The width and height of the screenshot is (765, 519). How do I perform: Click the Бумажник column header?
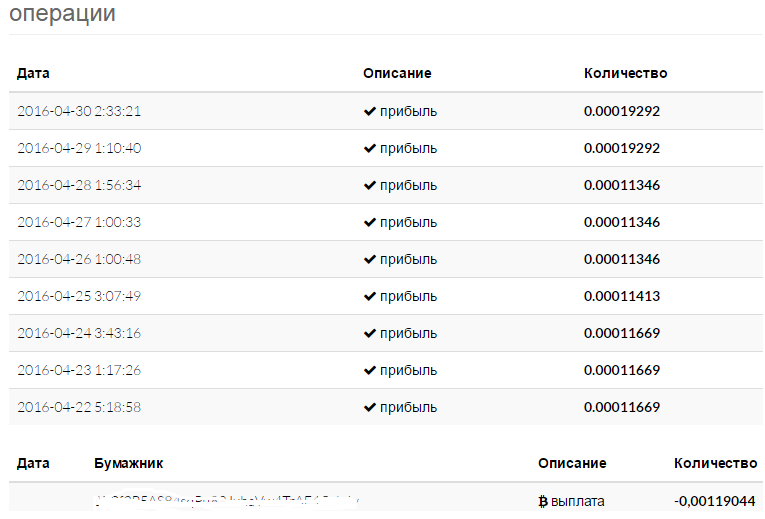point(128,463)
